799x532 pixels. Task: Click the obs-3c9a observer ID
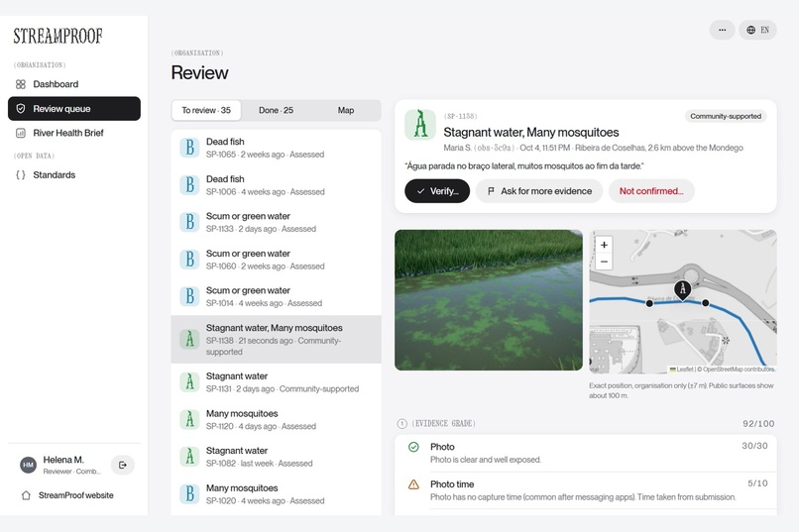[494, 148]
